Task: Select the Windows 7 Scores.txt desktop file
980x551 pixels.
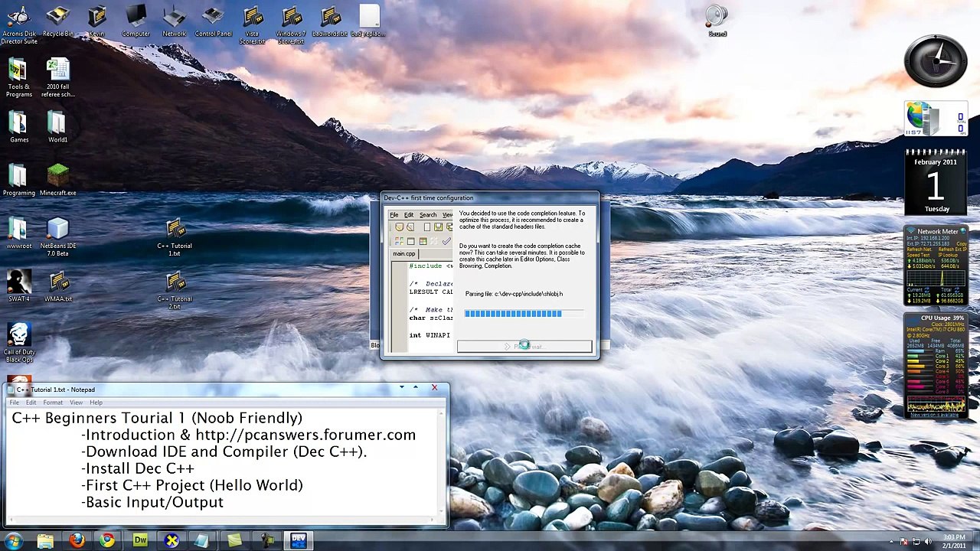Action: (x=291, y=24)
